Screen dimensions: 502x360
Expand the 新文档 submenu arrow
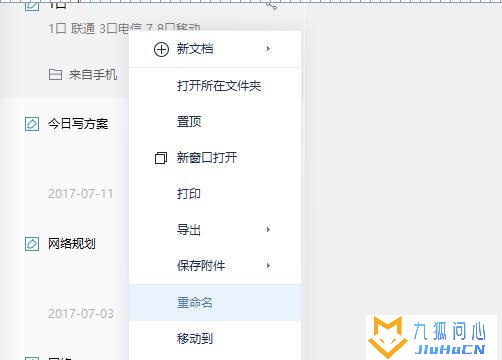point(268,49)
